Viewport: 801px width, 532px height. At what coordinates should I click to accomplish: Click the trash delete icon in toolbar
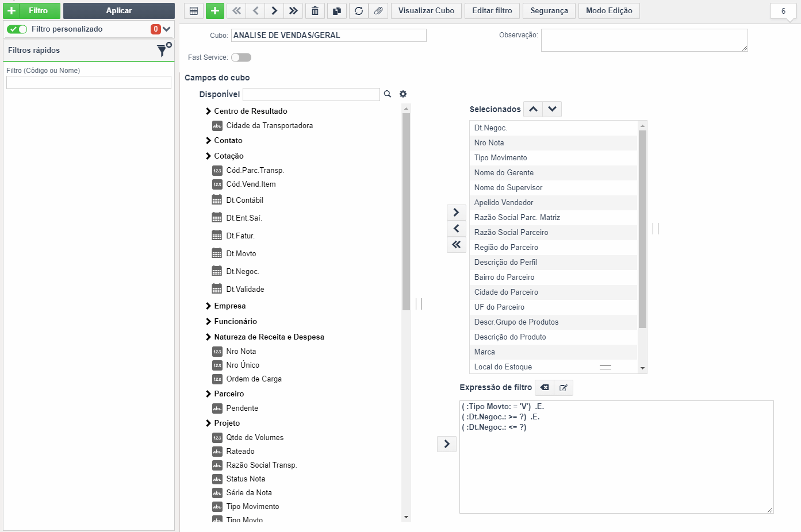click(x=315, y=11)
